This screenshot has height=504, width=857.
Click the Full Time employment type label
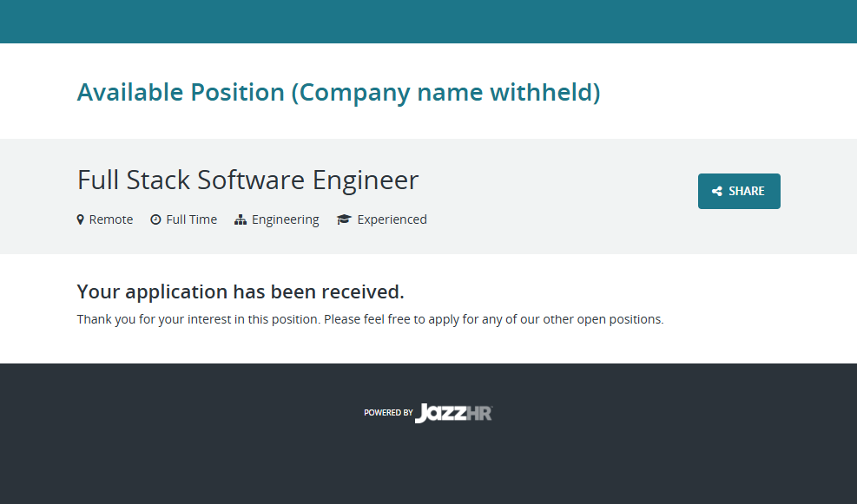pyautogui.click(x=191, y=219)
